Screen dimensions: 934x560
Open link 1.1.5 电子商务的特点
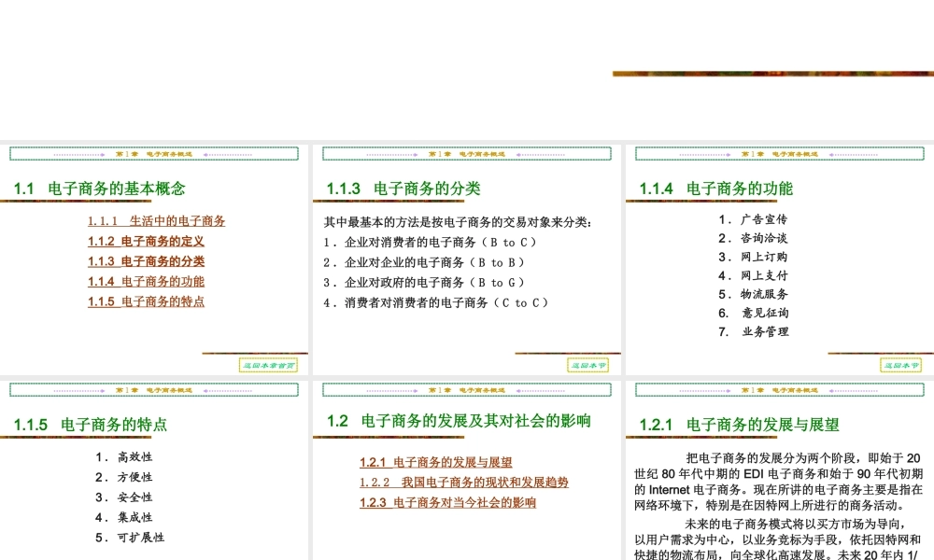tap(146, 300)
